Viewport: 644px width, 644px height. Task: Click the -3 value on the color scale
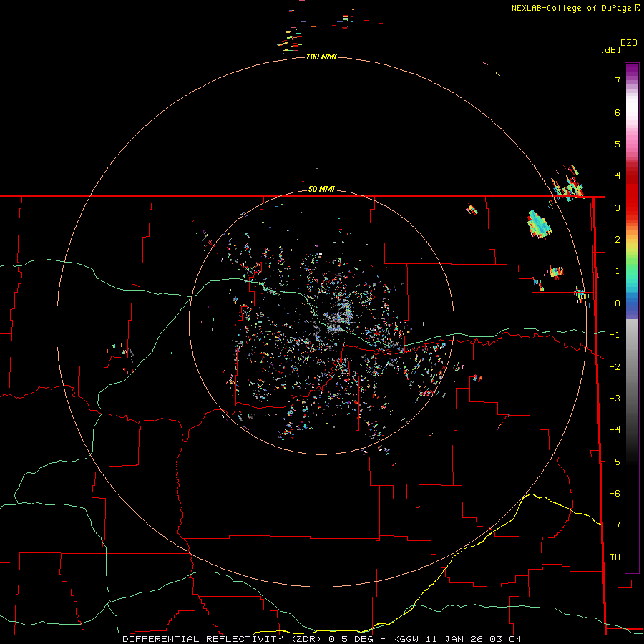pos(615,399)
